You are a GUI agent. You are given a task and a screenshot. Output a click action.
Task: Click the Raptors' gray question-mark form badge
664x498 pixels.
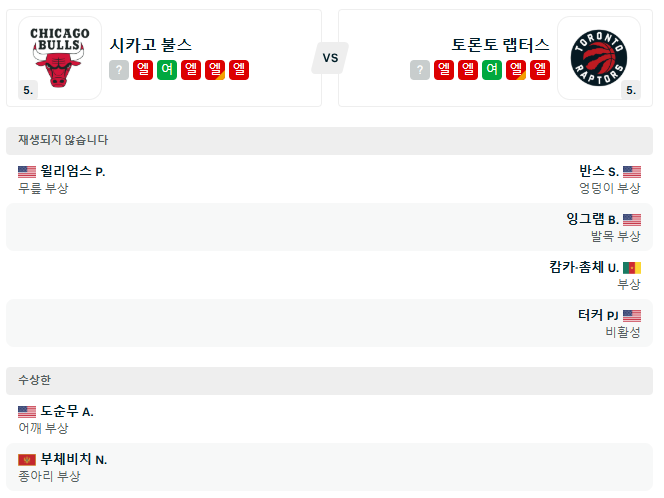[419, 70]
